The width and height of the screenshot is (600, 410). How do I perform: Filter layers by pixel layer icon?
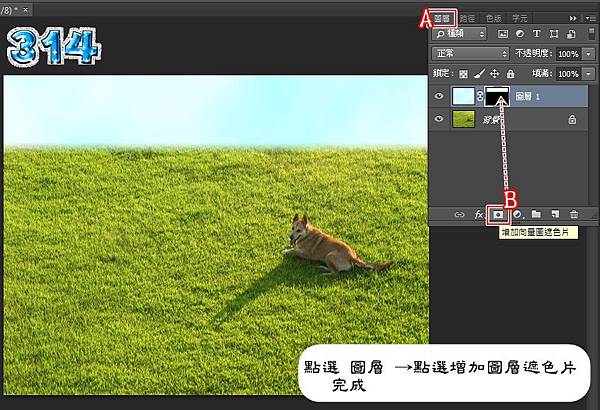click(x=503, y=34)
